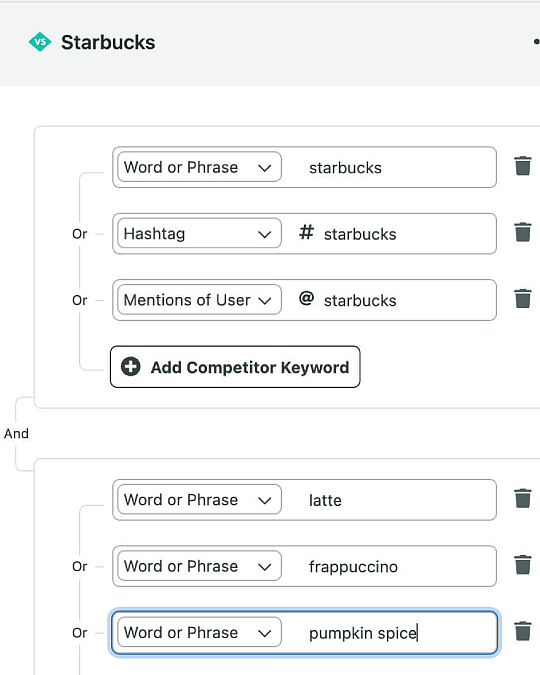Click the plus icon in Add Competitor Keyword
The width and height of the screenshot is (540, 675).
coord(130,367)
